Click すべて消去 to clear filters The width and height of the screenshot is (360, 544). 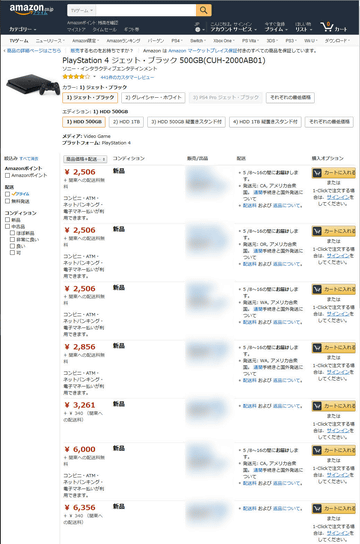29,159
